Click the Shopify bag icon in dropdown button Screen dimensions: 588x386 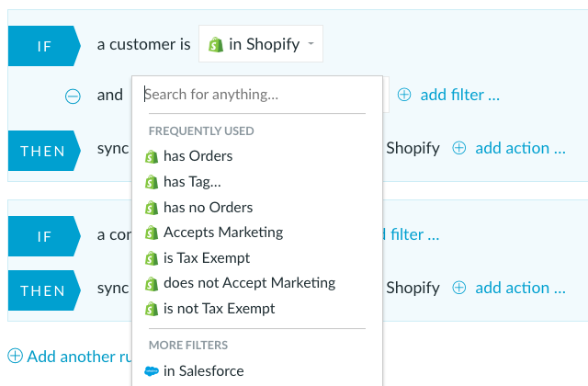[x=216, y=44]
